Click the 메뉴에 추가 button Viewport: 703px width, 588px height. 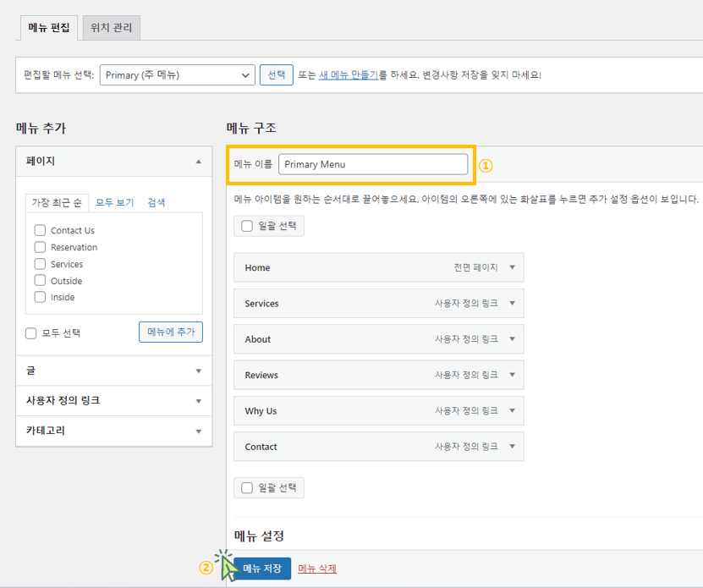(x=171, y=332)
